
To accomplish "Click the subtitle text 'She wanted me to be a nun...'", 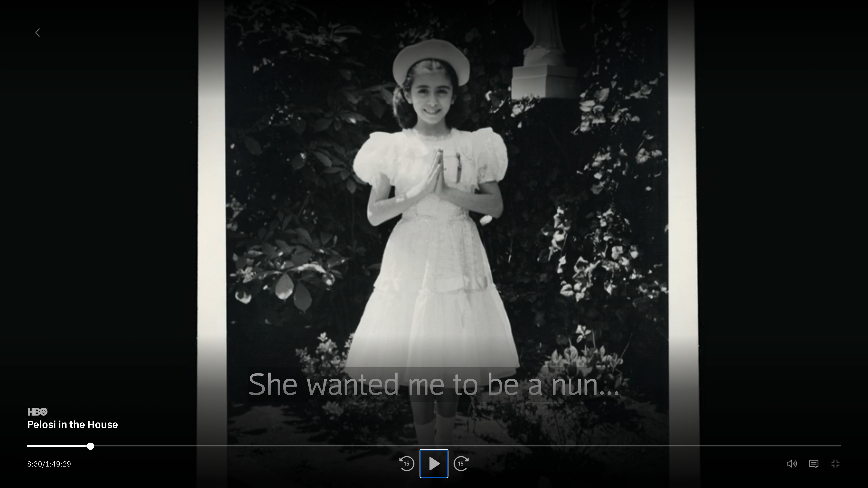I will tap(434, 385).
